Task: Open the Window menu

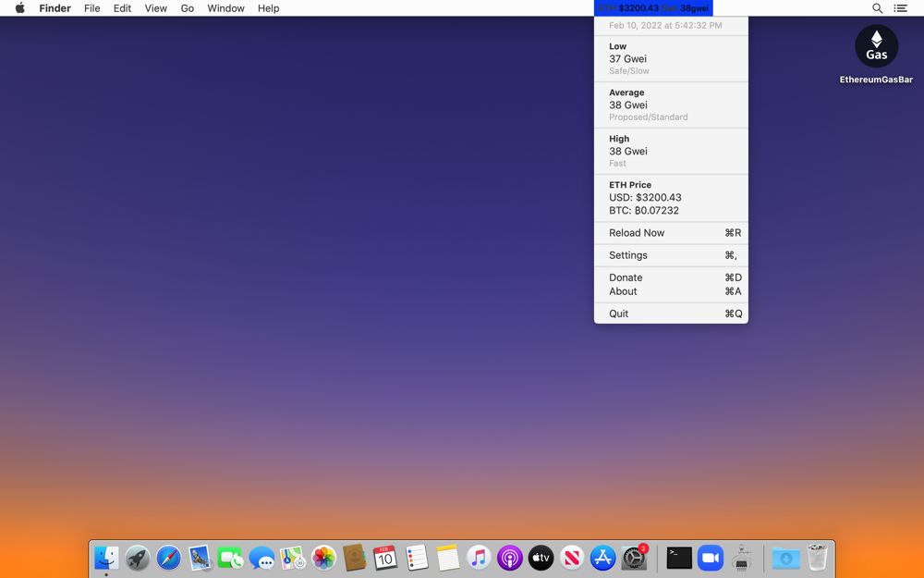Action: (x=225, y=8)
